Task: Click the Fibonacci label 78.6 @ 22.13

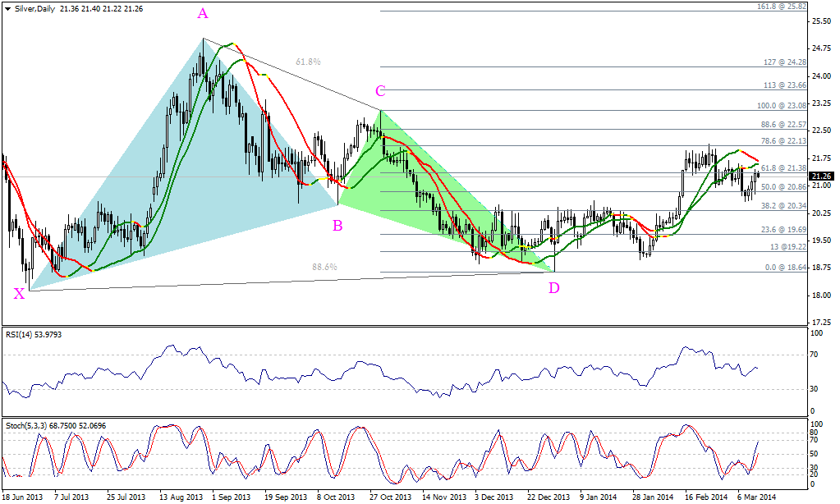Action: [783, 141]
